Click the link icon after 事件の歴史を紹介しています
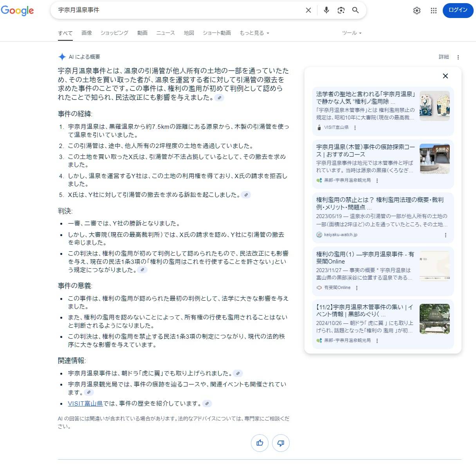 click(x=207, y=404)
